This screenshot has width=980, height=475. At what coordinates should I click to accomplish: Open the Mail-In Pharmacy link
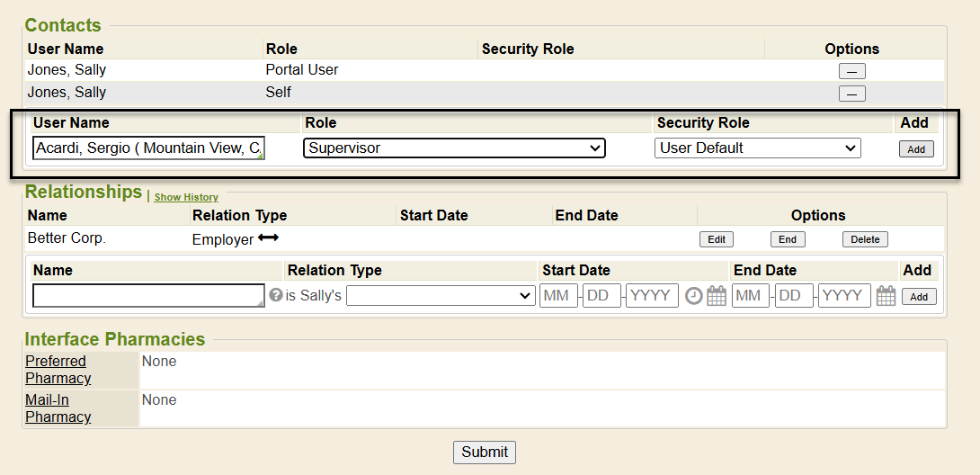click(x=58, y=408)
